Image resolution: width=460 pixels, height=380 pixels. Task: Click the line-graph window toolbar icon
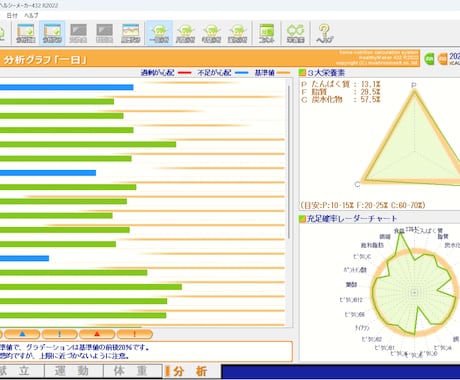pyautogui.click(x=130, y=34)
